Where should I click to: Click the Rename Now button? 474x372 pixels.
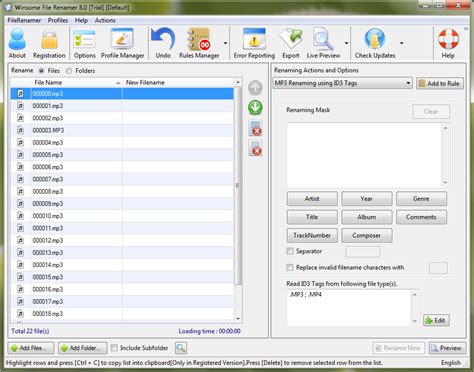click(399, 348)
